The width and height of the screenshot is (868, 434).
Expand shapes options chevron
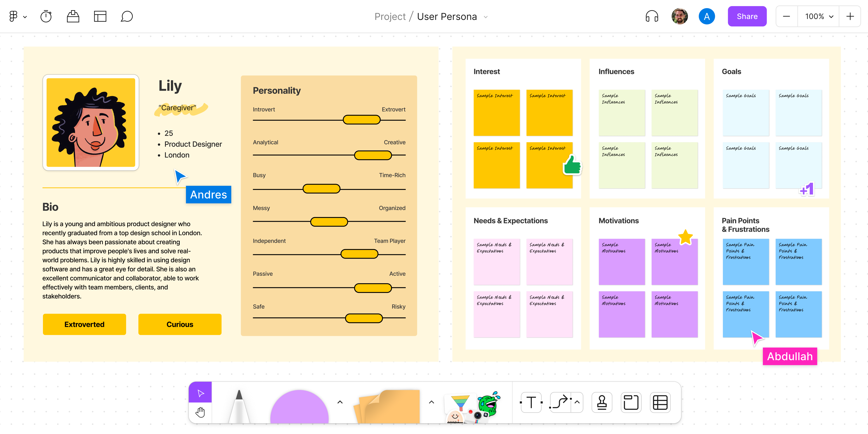tap(340, 402)
